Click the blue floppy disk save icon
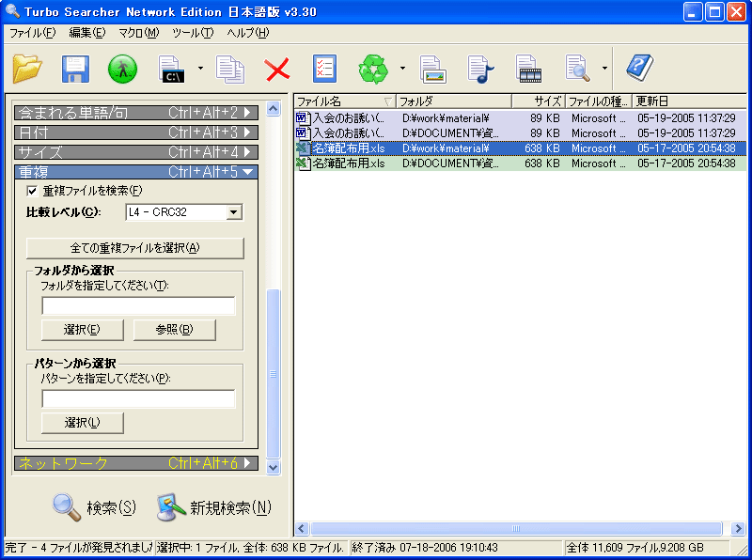The height and width of the screenshot is (560, 752). click(75, 69)
